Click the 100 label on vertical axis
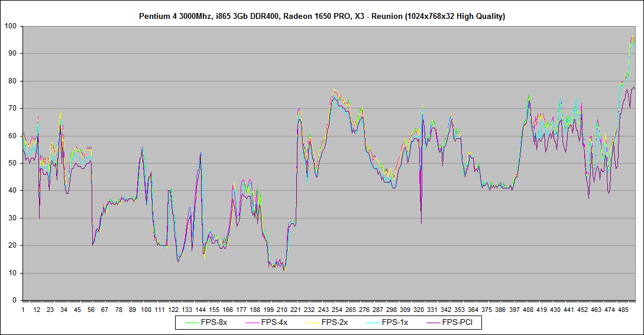The image size is (644, 335). (11, 26)
